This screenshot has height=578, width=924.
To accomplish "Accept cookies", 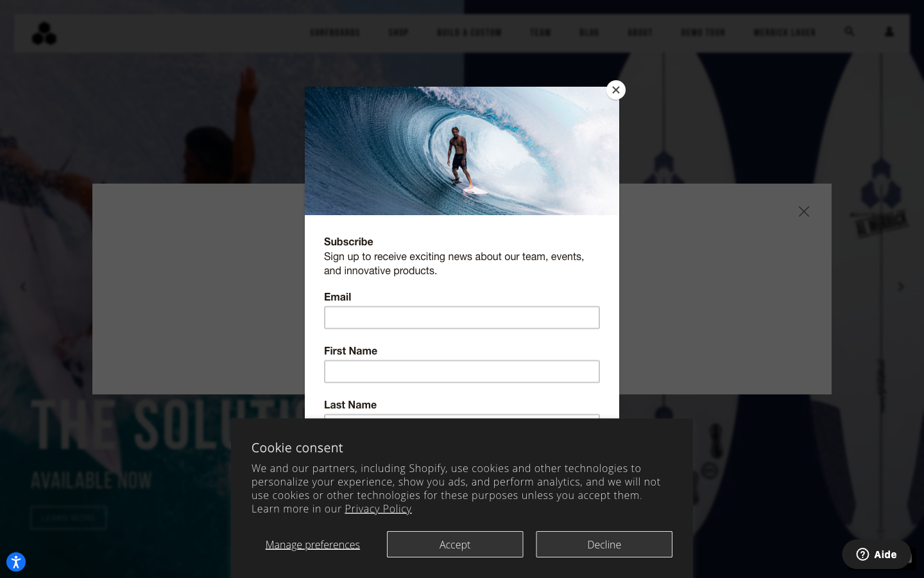I will pos(455,545).
